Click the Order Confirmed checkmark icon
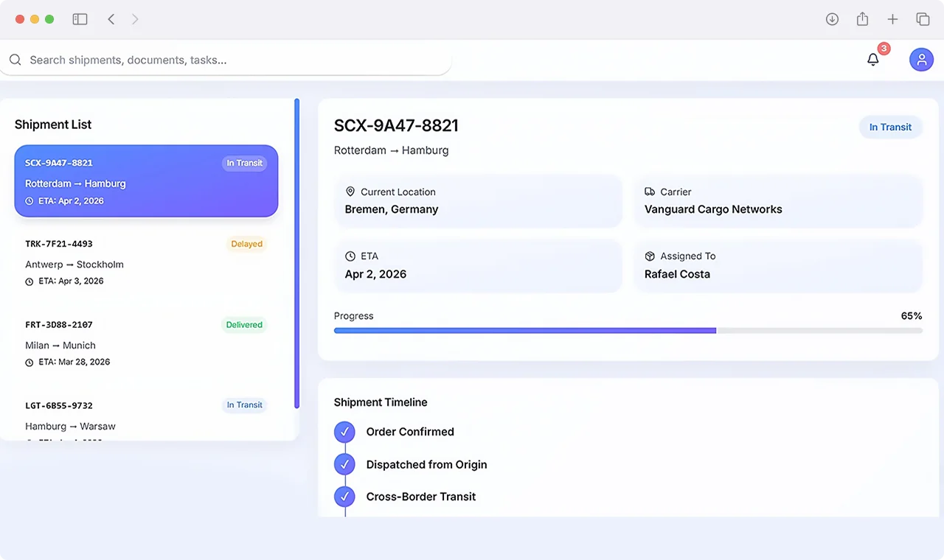Screen dimensions: 944x560 (x=344, y=432)
